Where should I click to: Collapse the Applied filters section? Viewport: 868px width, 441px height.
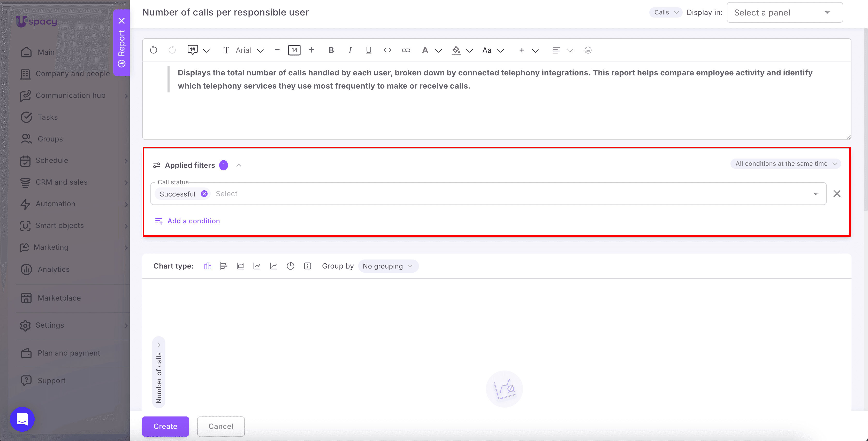pos(239,165)
